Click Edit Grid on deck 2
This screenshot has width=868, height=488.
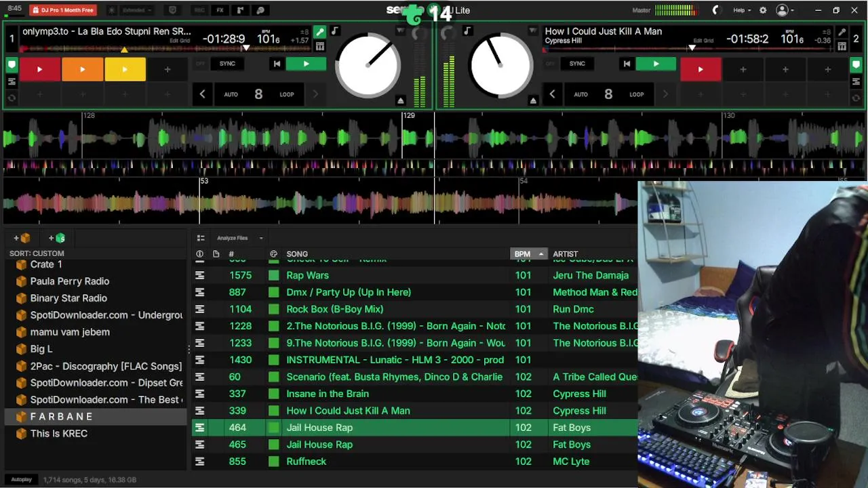[x=703, y=41]
